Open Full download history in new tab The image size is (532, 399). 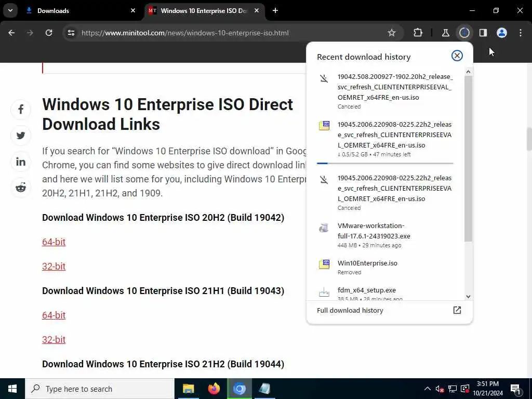point(457,310)
